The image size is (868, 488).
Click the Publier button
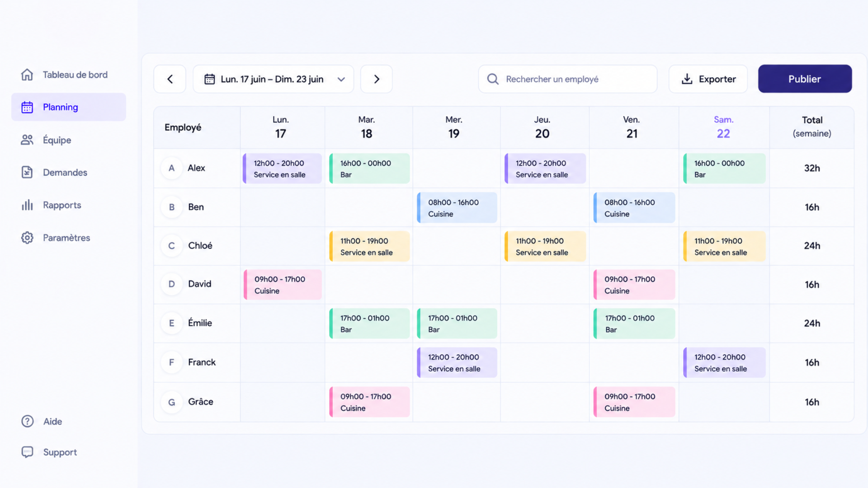tap(805, 79)
